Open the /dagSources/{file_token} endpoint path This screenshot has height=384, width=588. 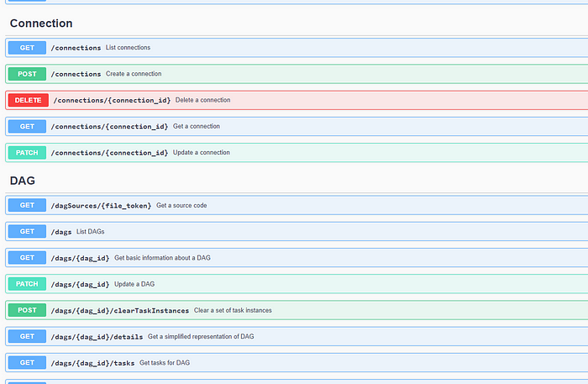(102, 206)
